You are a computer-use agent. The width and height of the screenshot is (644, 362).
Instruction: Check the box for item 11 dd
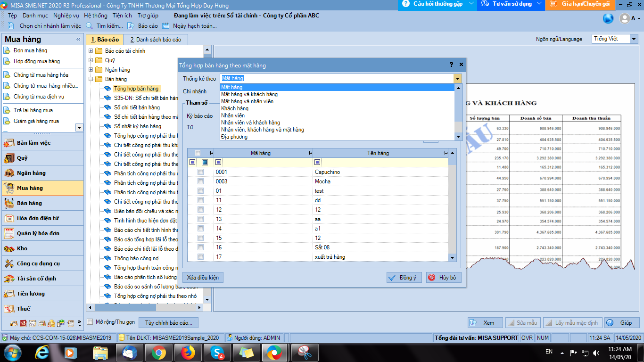(201, 200)
